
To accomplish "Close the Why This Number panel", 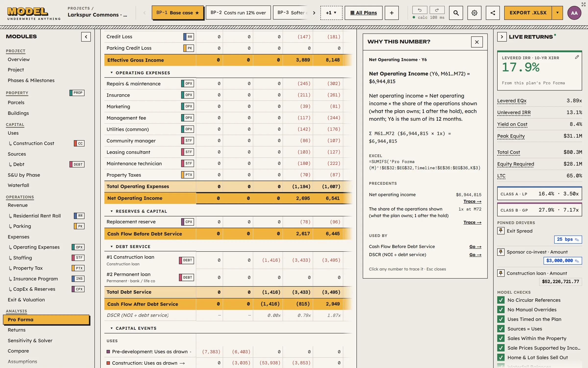I will 477,42.
